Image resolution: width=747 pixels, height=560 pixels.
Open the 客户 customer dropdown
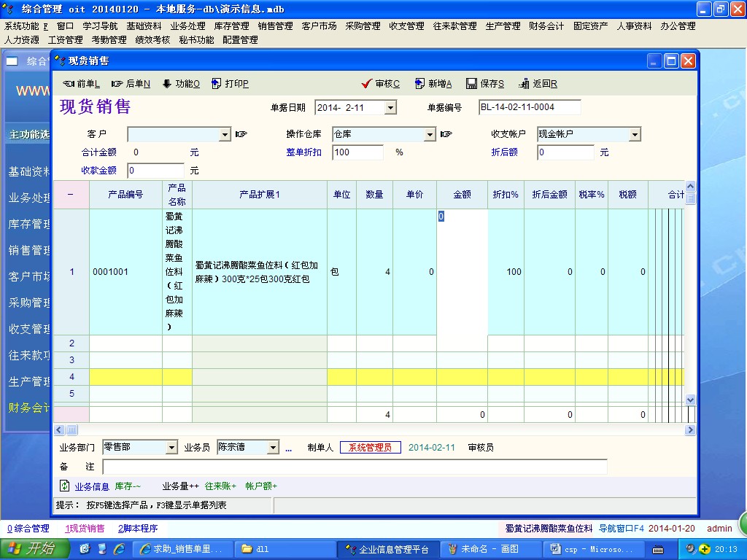(x=225, y=135)
